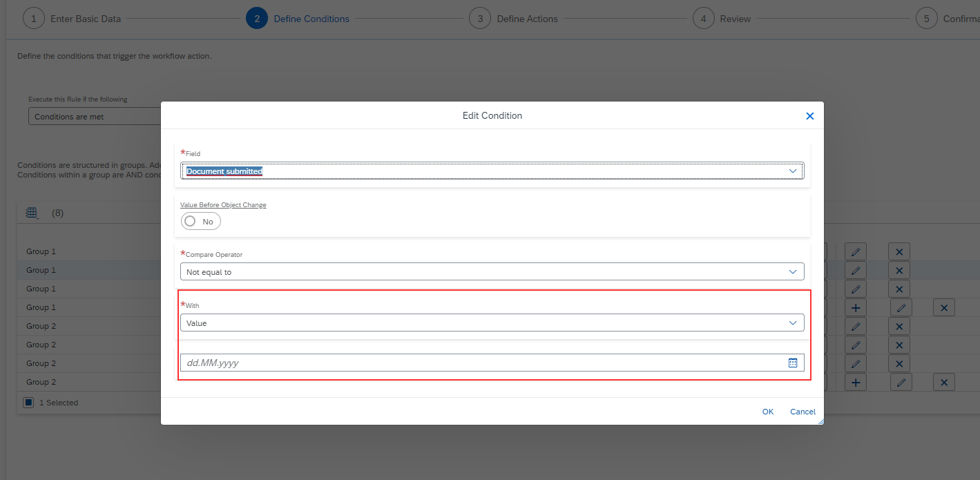Toggle the '1 Selected' checkbox
The height and width of the screenshot is (480, 980).
click(28, 402)
